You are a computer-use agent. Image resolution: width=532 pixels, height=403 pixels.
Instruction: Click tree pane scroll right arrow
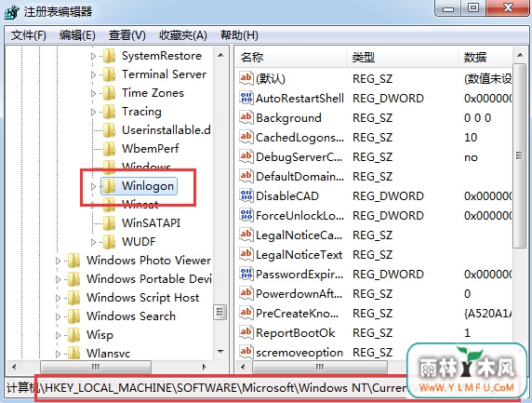[204, 367]
